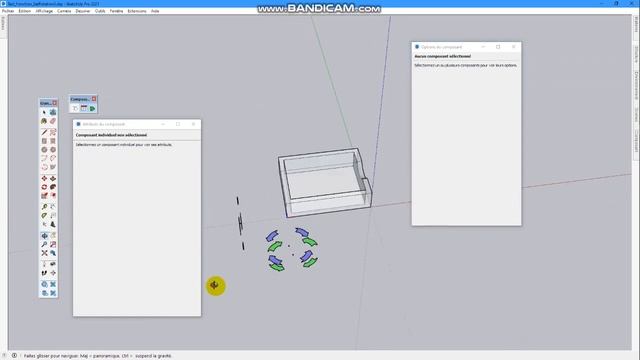The width and height of the screenshot is (640, 360).
Task: Open Component Options from dynamic toolbar
Action: click(84, 108)
